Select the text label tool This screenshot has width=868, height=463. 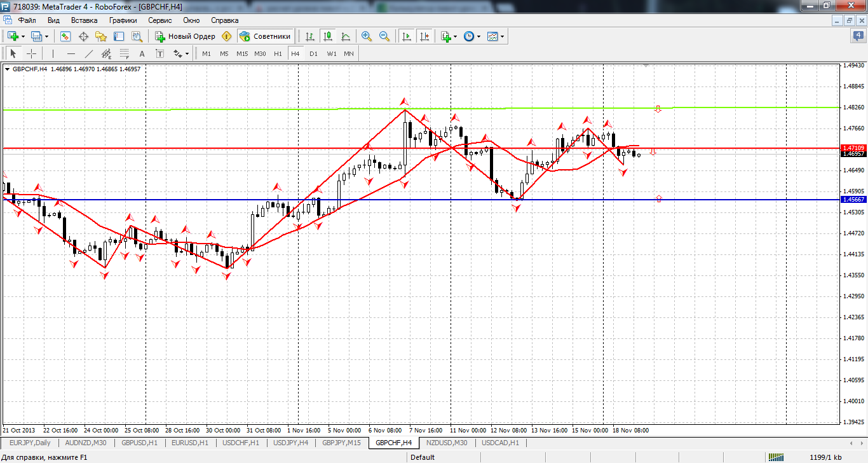tap(159, 53)
